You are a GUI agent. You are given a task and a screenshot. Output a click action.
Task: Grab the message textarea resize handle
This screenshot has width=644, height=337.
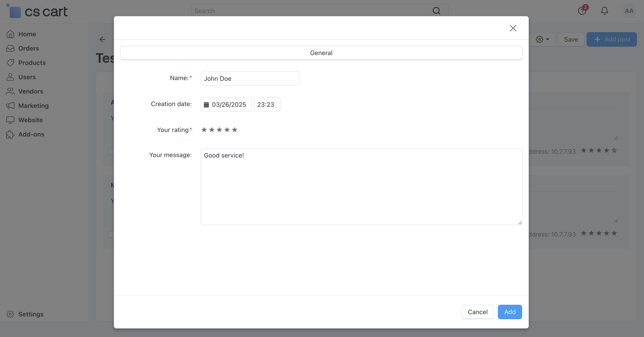520,223
